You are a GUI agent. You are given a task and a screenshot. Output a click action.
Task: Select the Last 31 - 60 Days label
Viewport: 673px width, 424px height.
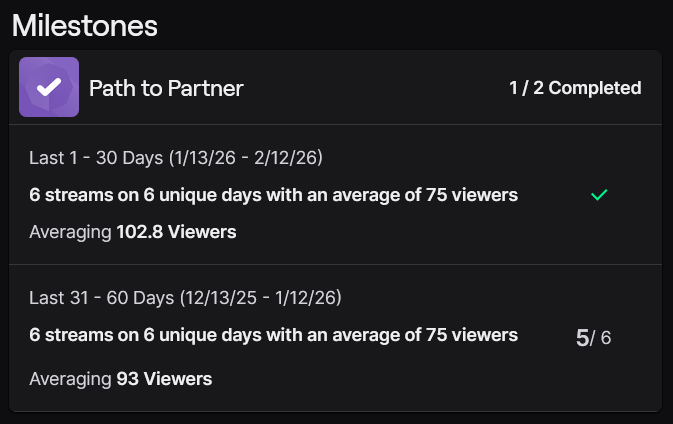101,297
